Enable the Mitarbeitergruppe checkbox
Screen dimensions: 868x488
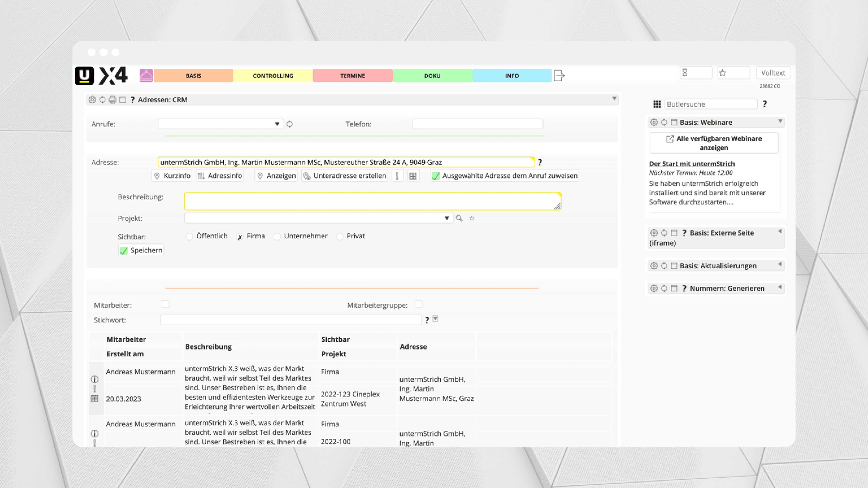tap(419, 305)
